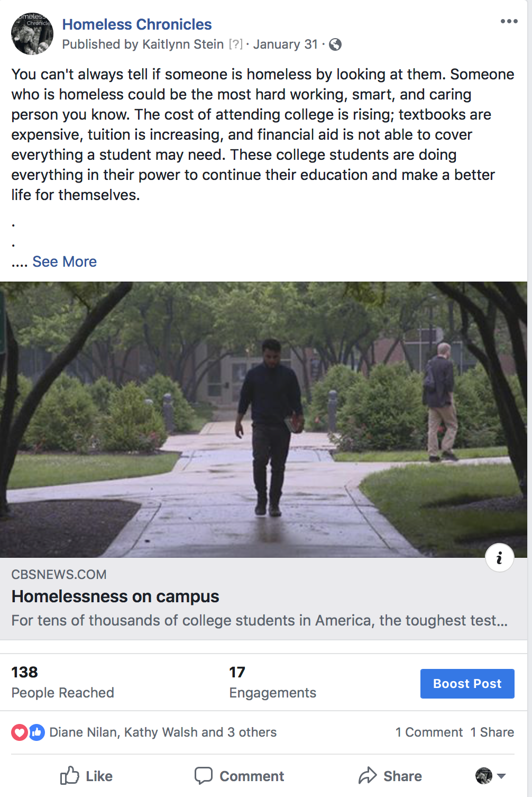Click the thumbs-up reaction icon
The height and width of the screenshot is (797, 532).
click(36, 732)
